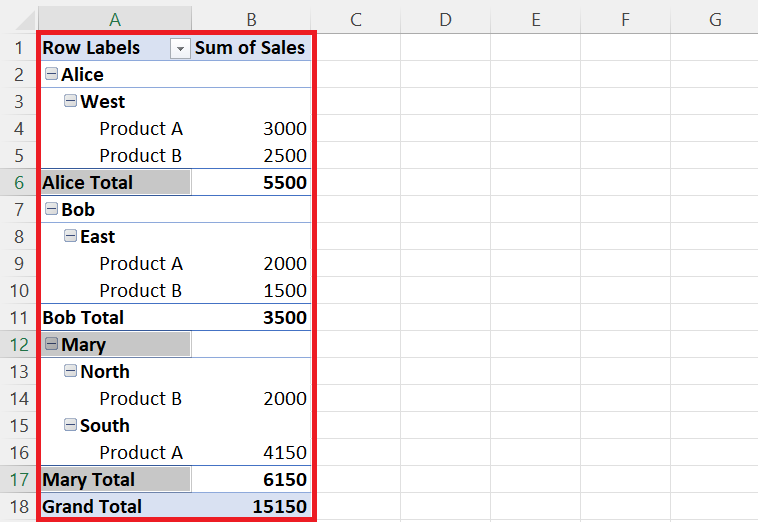This screenshot has height=522, width=758.
Task: Collapse the South region under Mary
Action: [x=71, y=425]
